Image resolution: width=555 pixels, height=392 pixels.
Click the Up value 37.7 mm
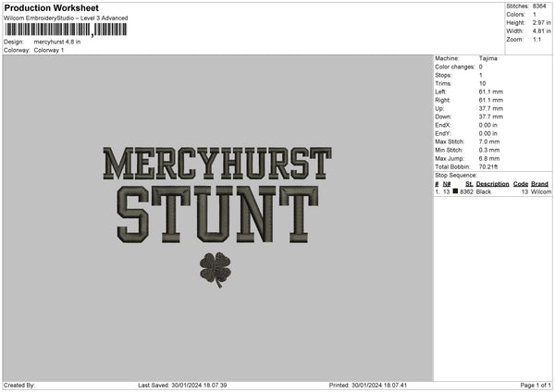click(491, 108)
